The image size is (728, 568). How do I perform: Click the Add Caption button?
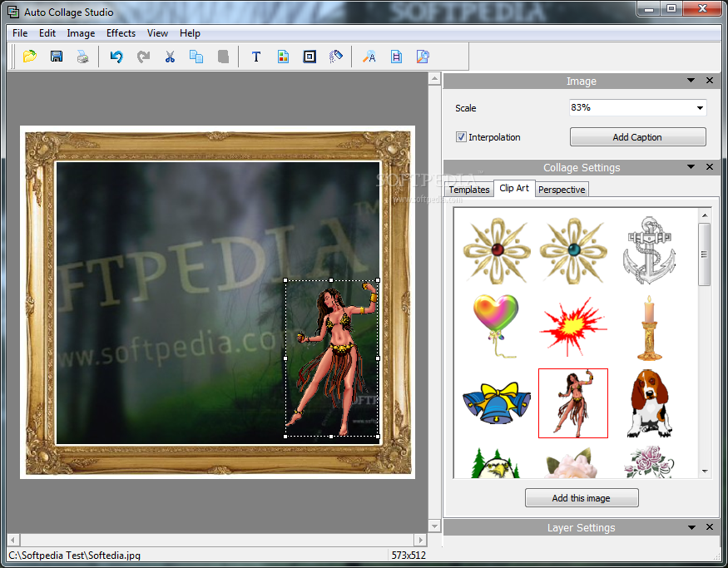[637, 137]
